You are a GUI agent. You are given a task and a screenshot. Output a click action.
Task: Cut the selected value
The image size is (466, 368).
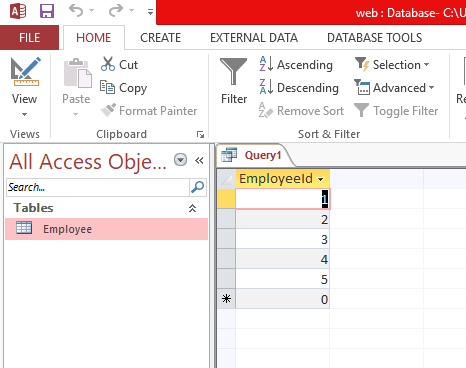(x=119, y=64)
